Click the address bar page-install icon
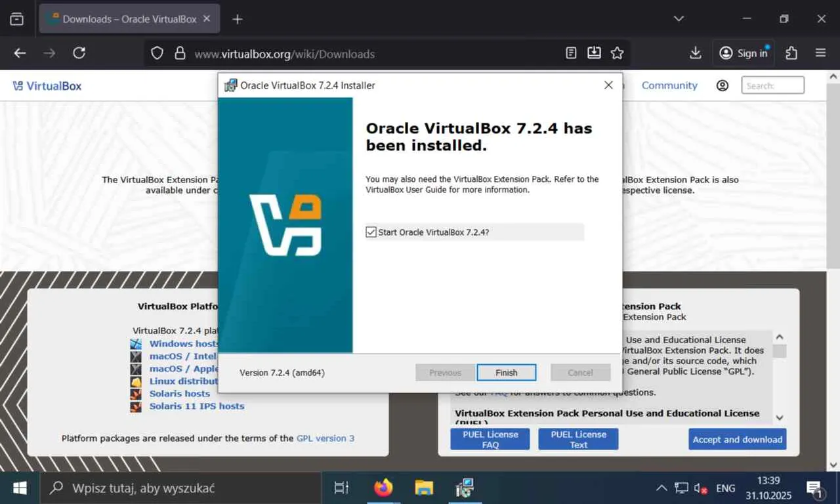Screen dimensions: 840x504 pos(594,53)
